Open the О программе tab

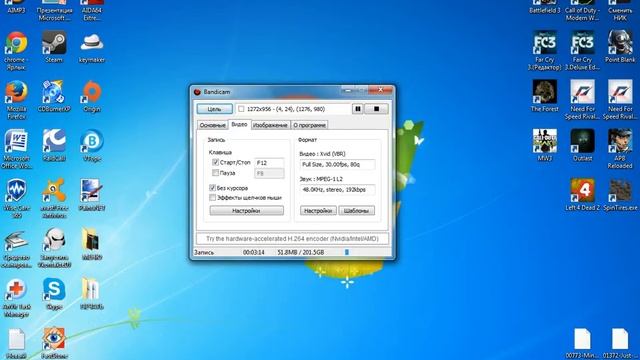(x=309, y=125)
